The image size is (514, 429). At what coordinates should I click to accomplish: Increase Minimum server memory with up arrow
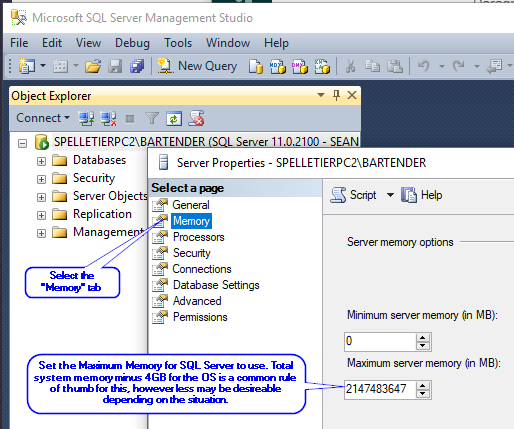click(423, 337)
